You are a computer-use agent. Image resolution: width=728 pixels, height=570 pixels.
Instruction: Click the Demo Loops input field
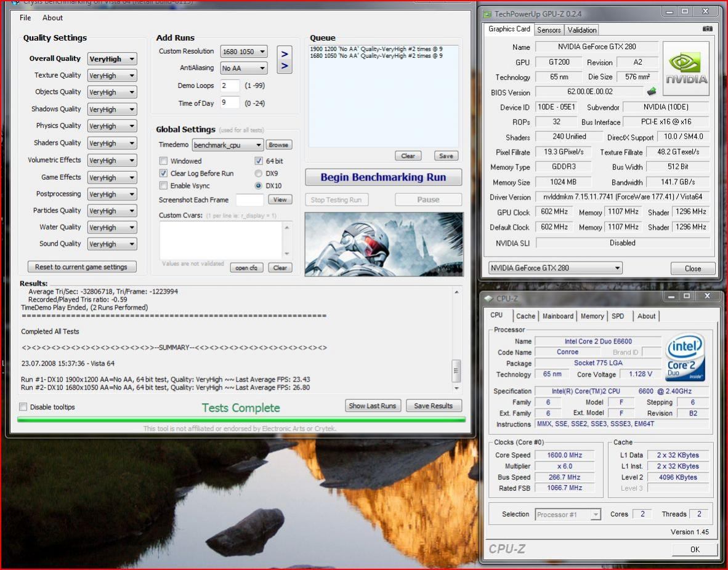coord(229,86)
